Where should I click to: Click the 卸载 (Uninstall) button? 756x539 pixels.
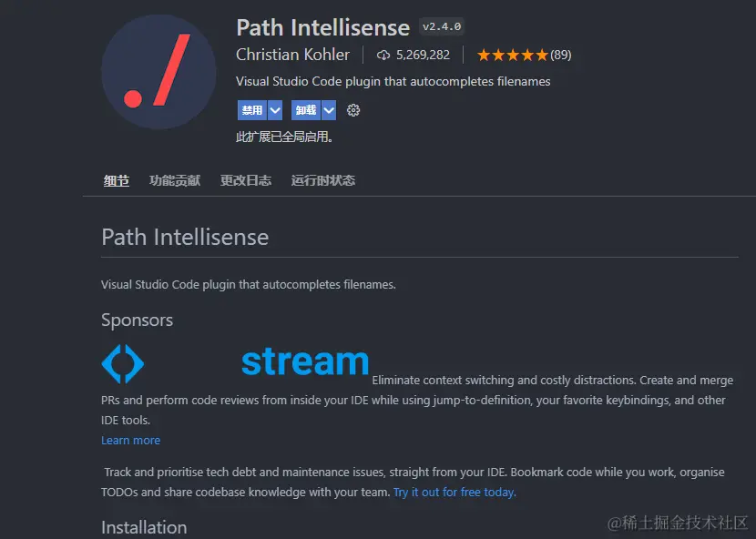tap(306, 110)
